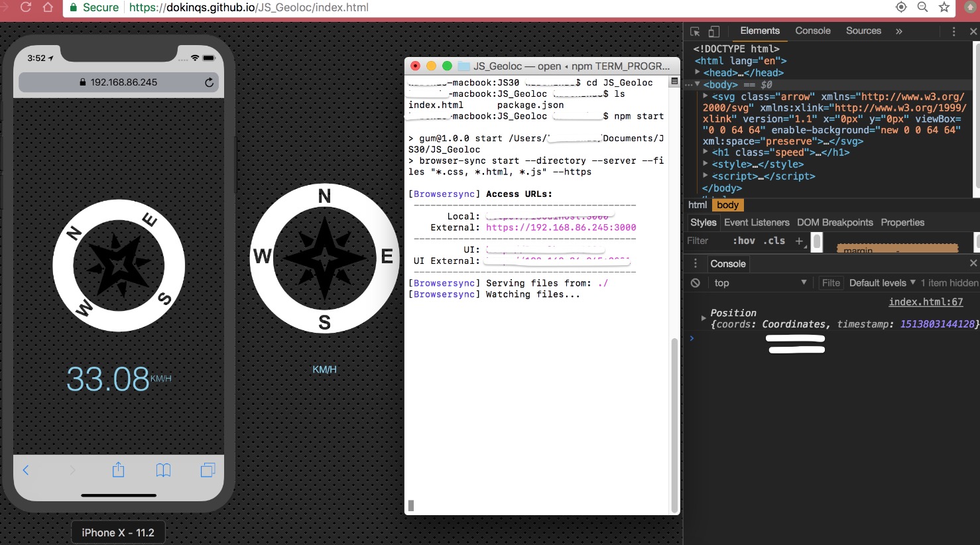Click the iPhone Safari address field 192.168.86.245

point(119,82)
